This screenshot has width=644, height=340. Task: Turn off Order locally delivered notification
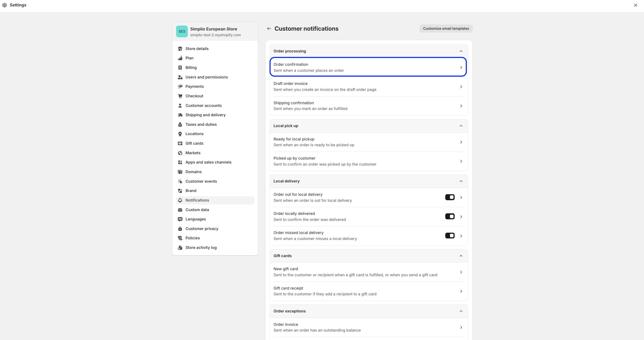coord(450,217)
